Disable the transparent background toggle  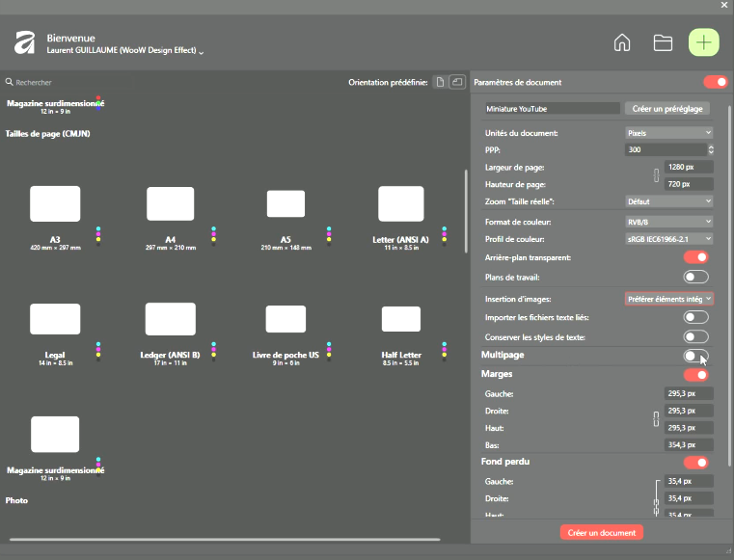point(695,257)
